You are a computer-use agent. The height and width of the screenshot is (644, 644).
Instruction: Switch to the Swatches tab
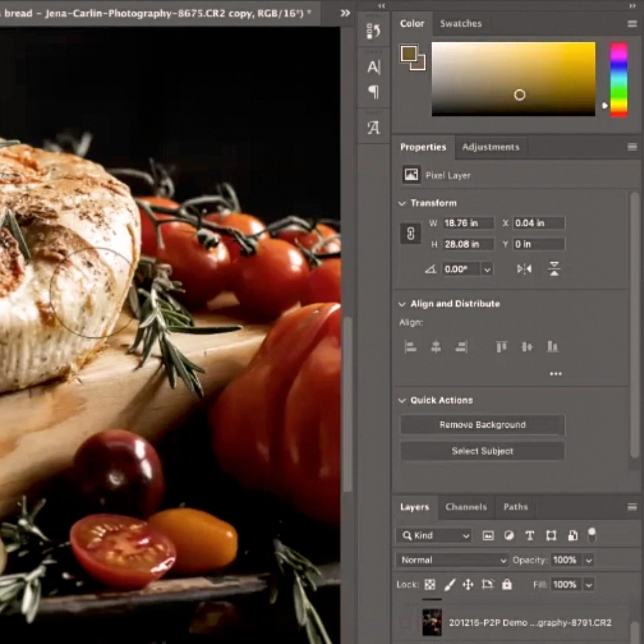[x=461, y=23]
